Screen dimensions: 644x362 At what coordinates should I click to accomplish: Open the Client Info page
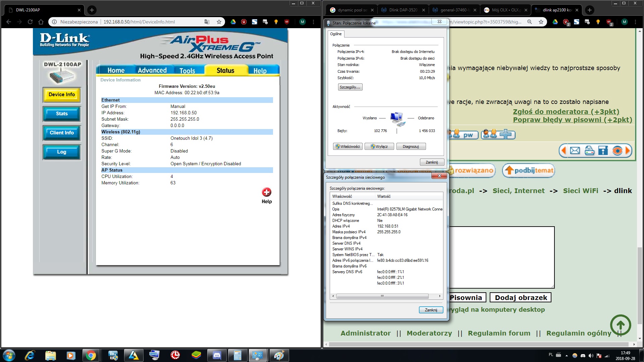[x=62, y=133]
